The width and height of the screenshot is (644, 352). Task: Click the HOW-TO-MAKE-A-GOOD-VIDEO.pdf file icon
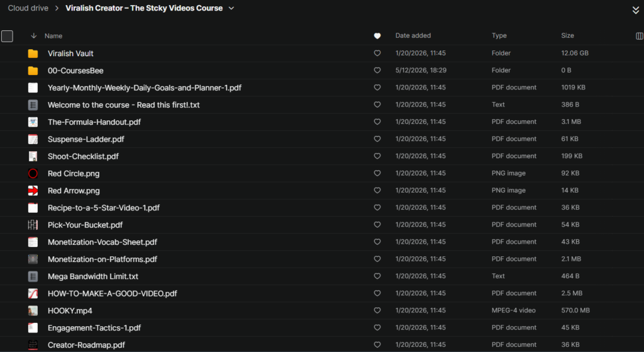pos(33,293)
